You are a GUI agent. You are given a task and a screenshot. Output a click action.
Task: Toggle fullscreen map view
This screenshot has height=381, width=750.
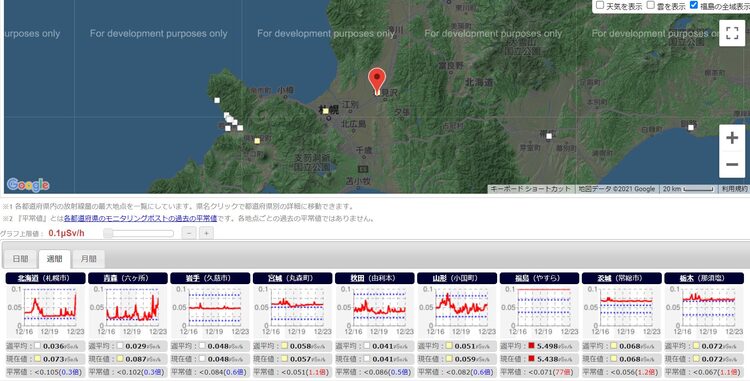732,33
